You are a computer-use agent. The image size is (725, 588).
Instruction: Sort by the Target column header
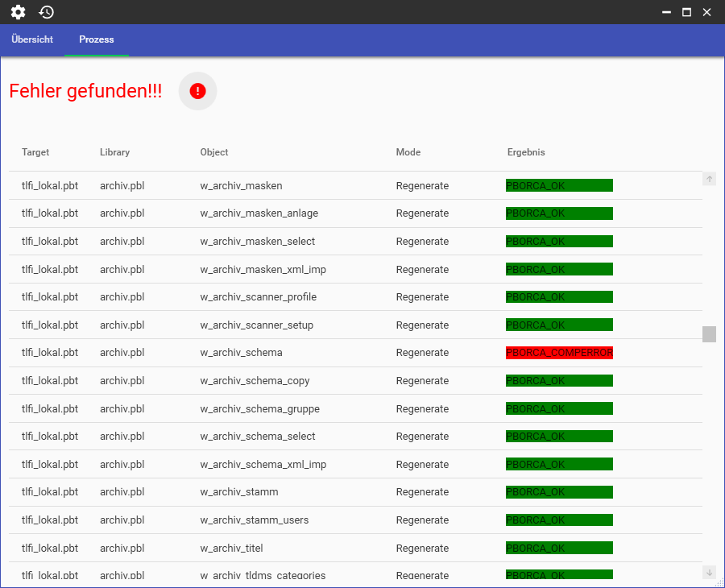click(x=35, y=152)
